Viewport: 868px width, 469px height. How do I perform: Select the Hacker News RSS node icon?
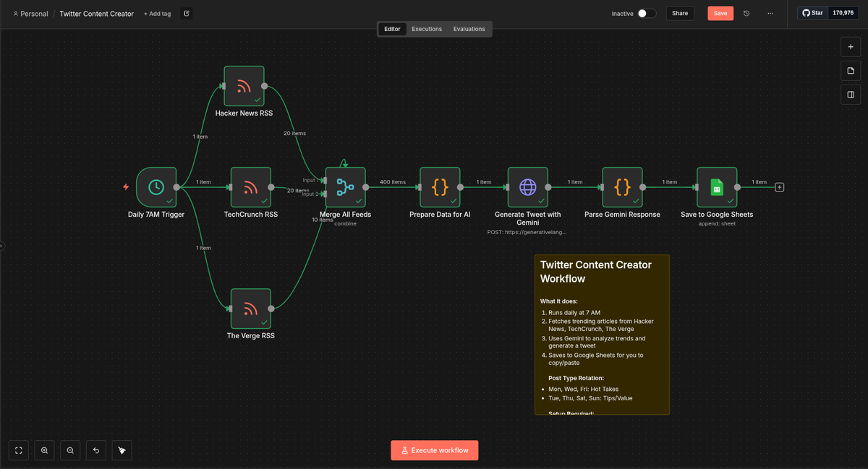(x=244, y=86)
